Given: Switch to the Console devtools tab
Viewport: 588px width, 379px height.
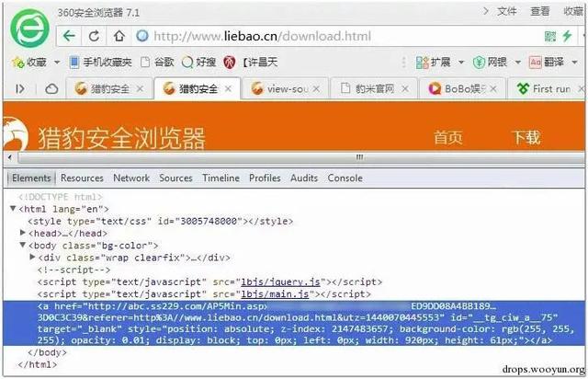Looking at the screenshot, I should 345,178.
